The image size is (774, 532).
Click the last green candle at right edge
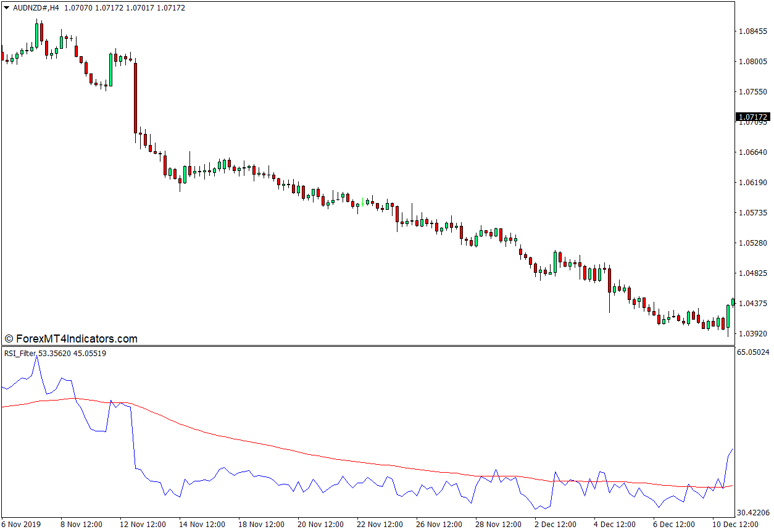(x=733, y=302)
